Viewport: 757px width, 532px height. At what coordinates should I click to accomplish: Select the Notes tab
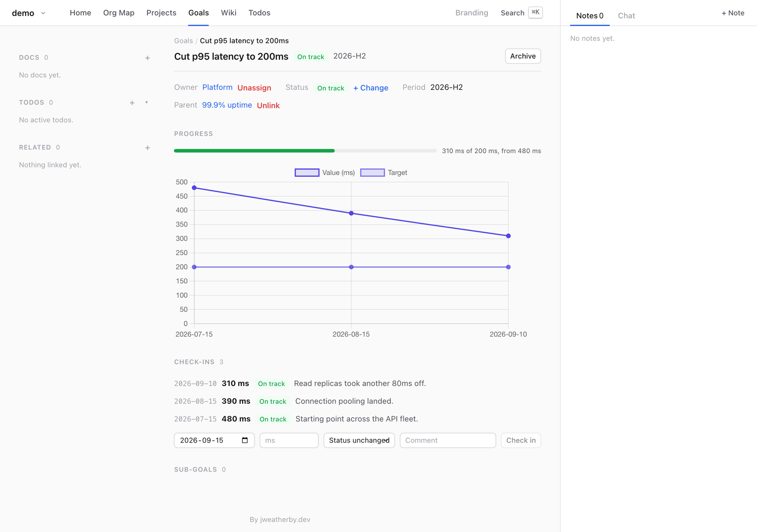tap(590, 16)
